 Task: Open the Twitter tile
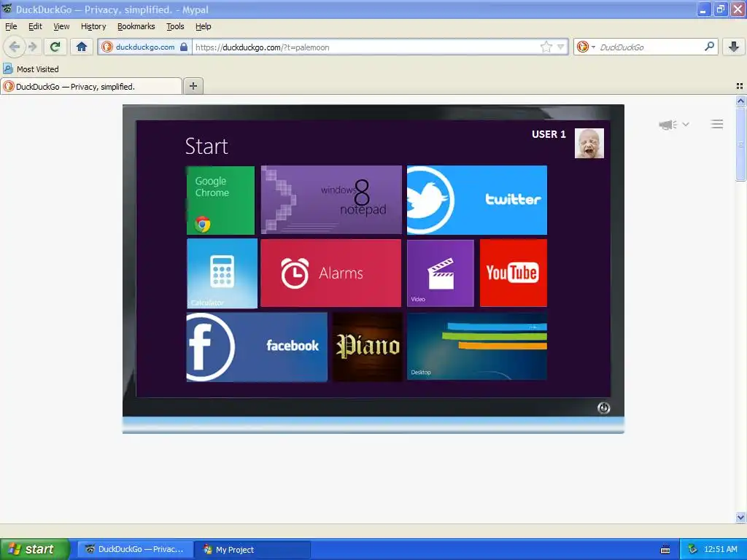(477, 200)
